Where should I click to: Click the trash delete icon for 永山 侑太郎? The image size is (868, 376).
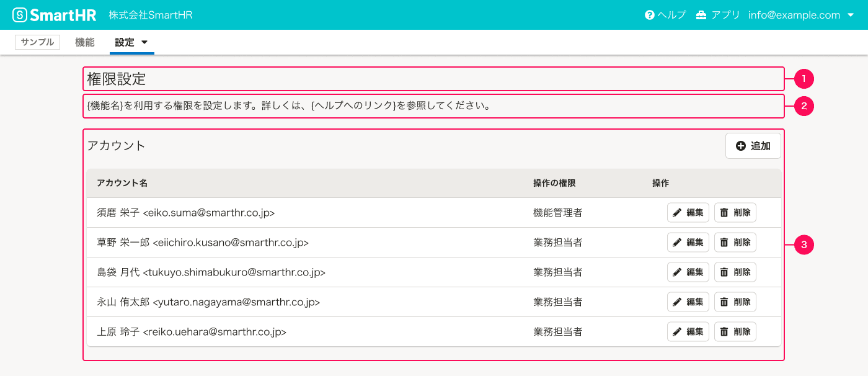point(724,302)
